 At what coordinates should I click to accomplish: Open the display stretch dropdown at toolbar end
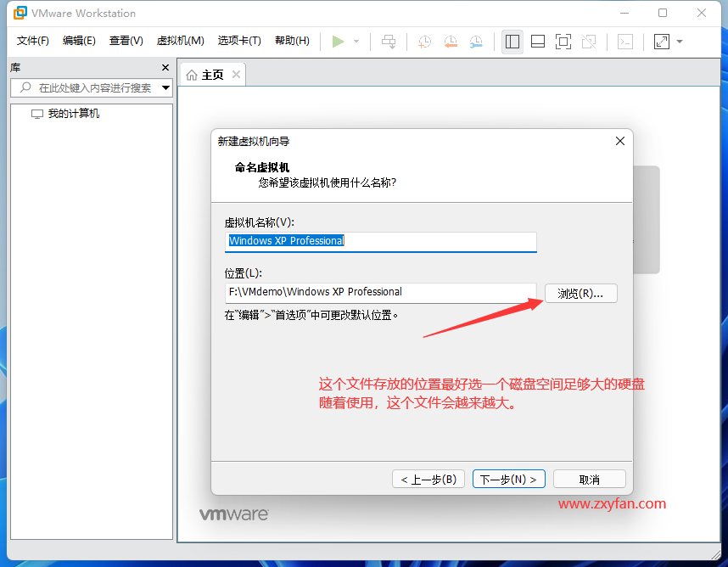pyautogui.click(x=679, y=41)
